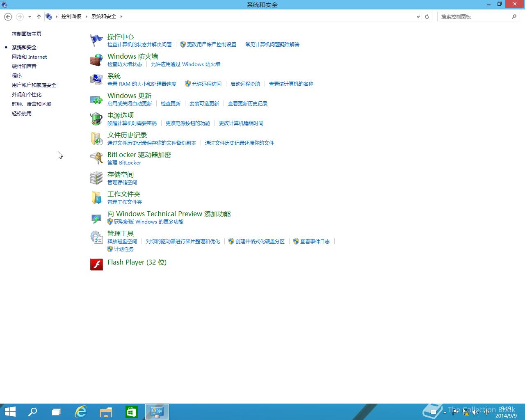Click the 控制面板 breadcrumb in address bar
Image resolution: width=525 pixels, height=420 pixels.
[x=71, y=16]
